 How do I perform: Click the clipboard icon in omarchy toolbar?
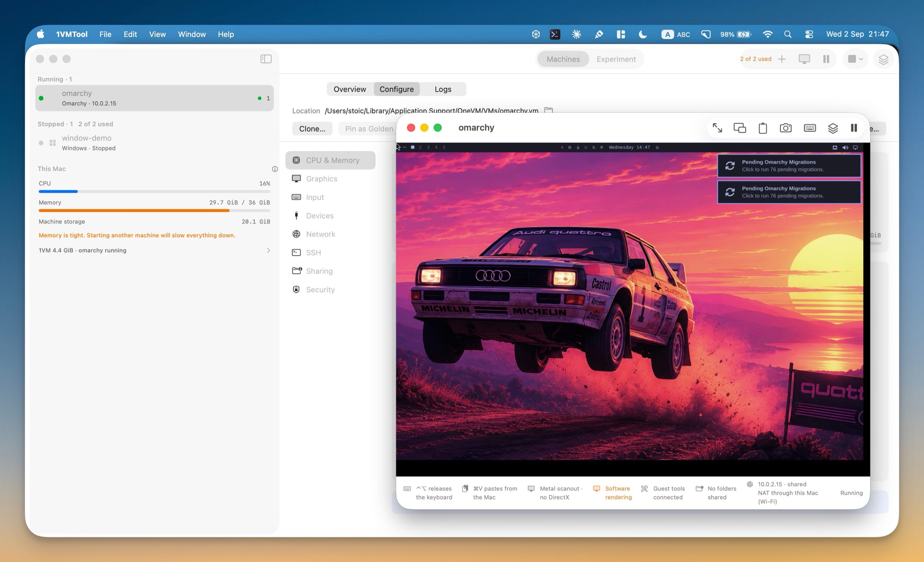(x=763, y=128)
